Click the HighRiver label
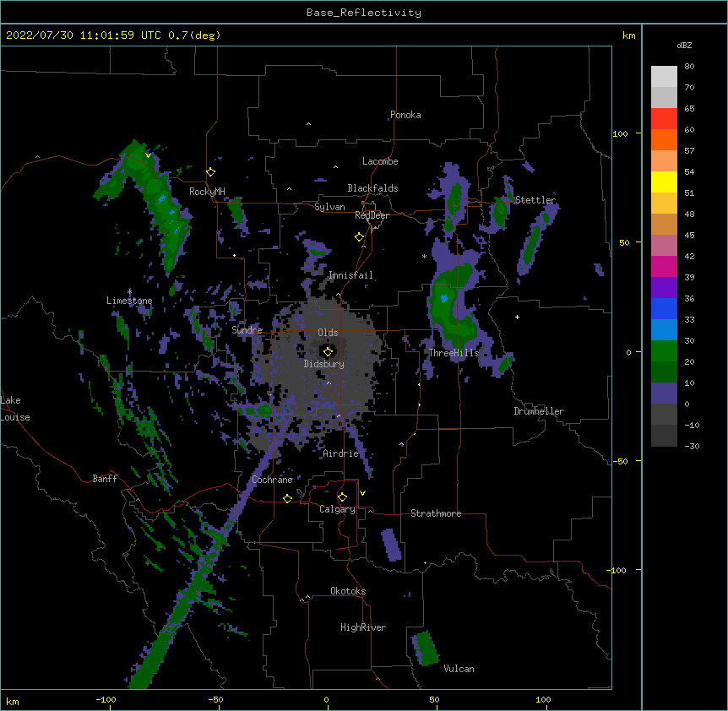Screen dimensions: 728x711 click(363, 627)
